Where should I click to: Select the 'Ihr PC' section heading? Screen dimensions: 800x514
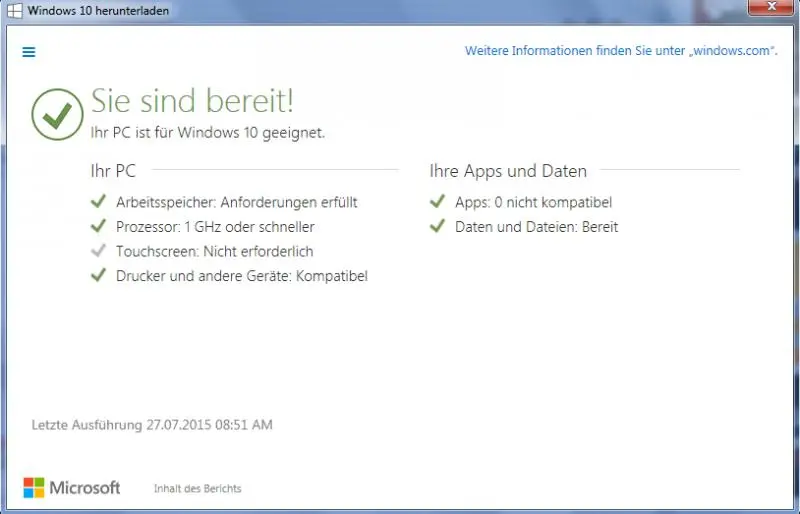tap(113, 171)
